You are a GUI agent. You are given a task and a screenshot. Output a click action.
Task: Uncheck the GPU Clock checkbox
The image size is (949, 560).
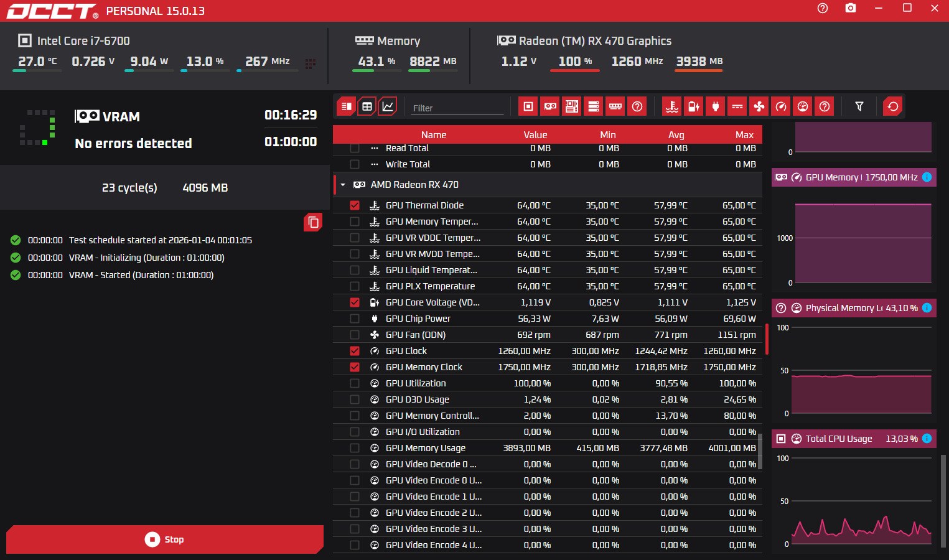pyautogui.click(x=355, y=351)
